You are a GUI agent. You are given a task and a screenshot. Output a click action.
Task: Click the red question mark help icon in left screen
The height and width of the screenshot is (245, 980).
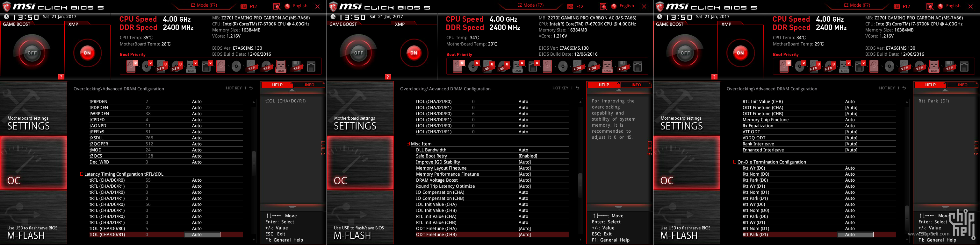tap(61, 77)
